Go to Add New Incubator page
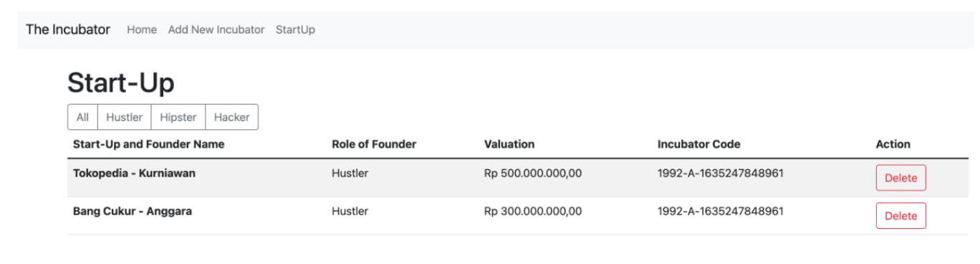The width and height of the screenshot is (980, 264). [216, 29]
